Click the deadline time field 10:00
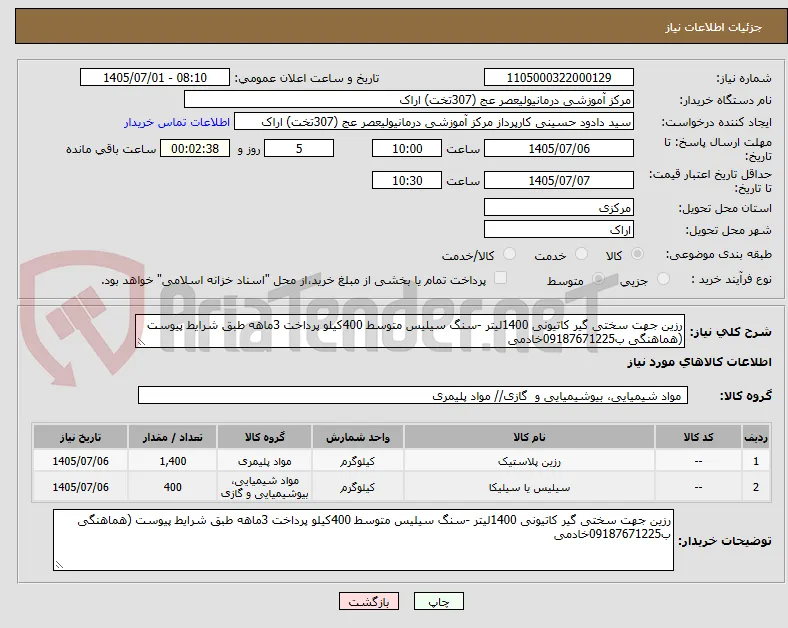Image resolution: width=788 pixels, height=628 pixels. pos(407,148)
